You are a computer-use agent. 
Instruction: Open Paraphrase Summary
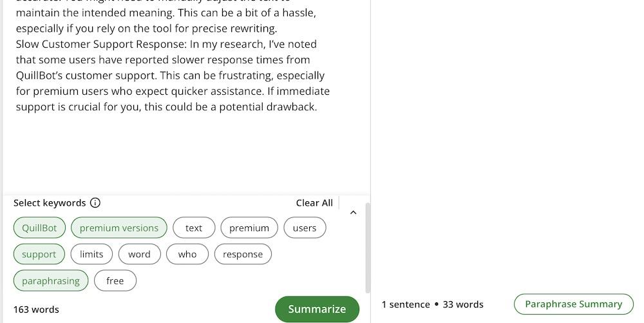click(x=573, y=304)
